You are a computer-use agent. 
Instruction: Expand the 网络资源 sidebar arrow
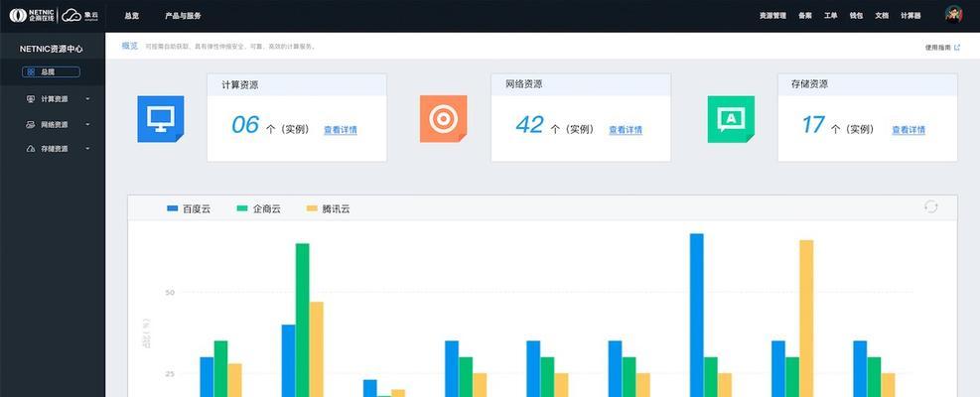coord(87,124)
